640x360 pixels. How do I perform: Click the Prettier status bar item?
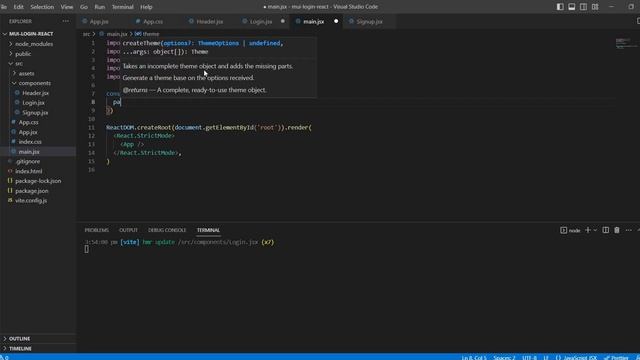pyautogui.click(x=617, y=357)
